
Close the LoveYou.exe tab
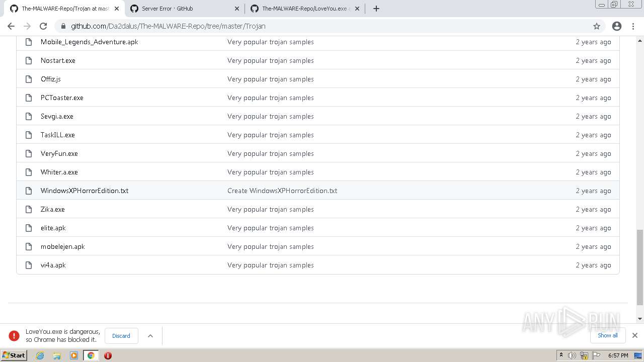[357, 9]
